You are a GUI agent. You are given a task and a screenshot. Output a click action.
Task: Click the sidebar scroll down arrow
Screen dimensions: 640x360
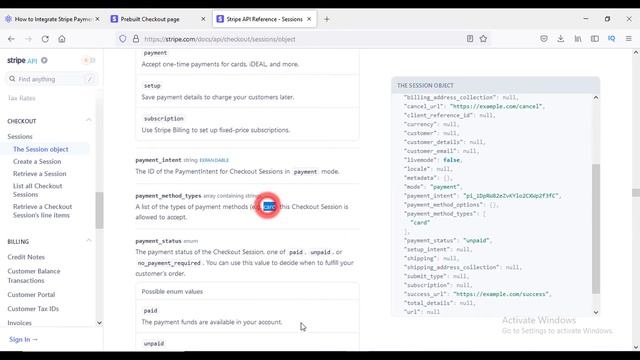pyautogui.click(x=99, y=323)
